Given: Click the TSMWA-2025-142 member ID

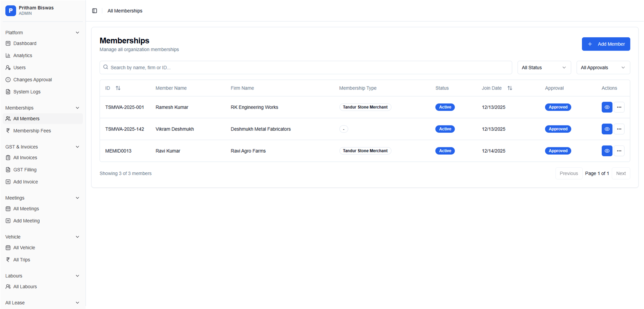Looking at the screenshot, I should [124, 129].
